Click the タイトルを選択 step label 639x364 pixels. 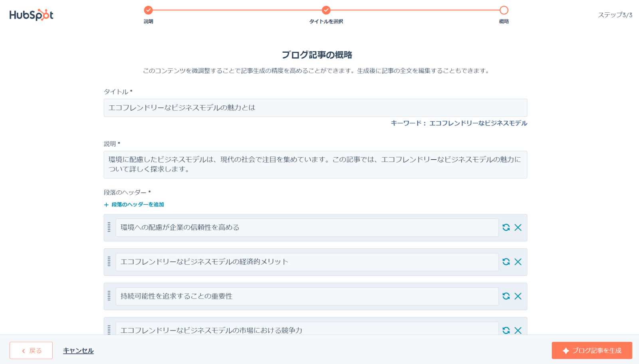click(x=326, y=22)
